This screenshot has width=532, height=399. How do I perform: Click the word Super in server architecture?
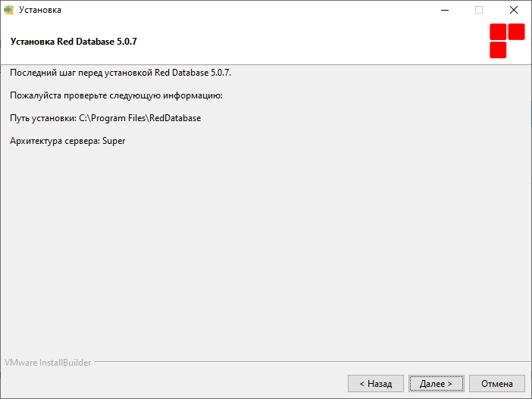point(114,141)
